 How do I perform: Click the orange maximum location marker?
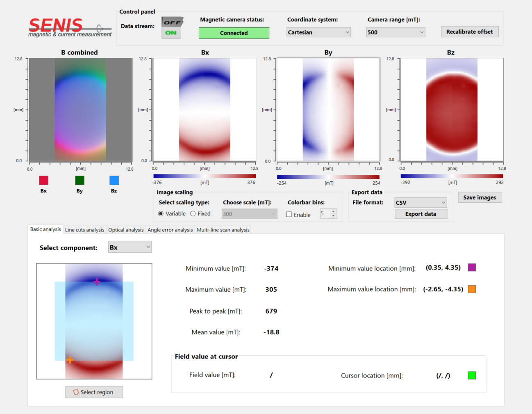[70, 360]
